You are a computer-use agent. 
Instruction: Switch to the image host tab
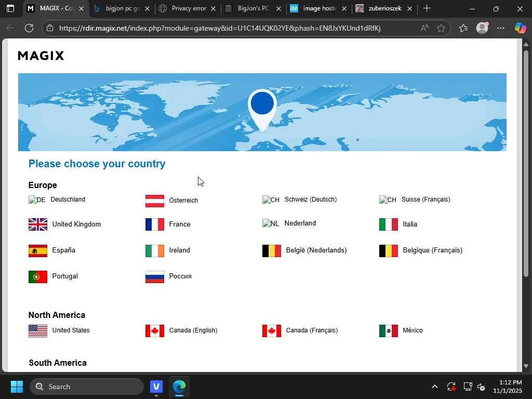point(319,8)
